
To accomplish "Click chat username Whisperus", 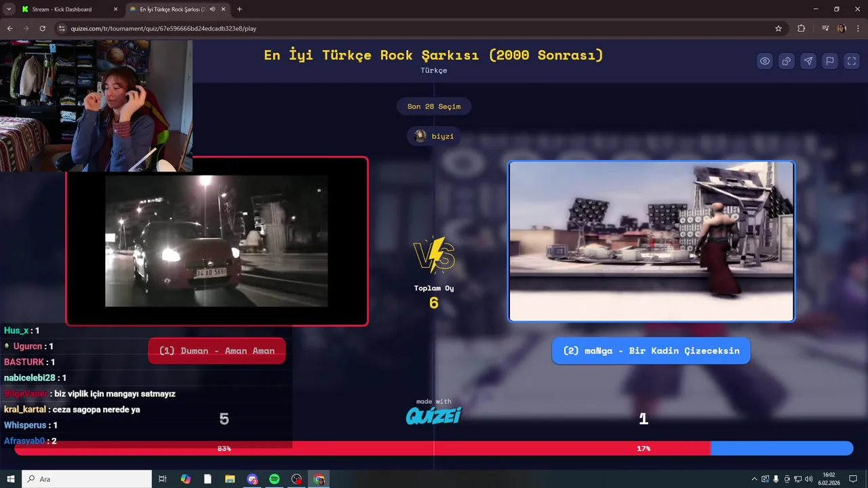I will 25,425.
